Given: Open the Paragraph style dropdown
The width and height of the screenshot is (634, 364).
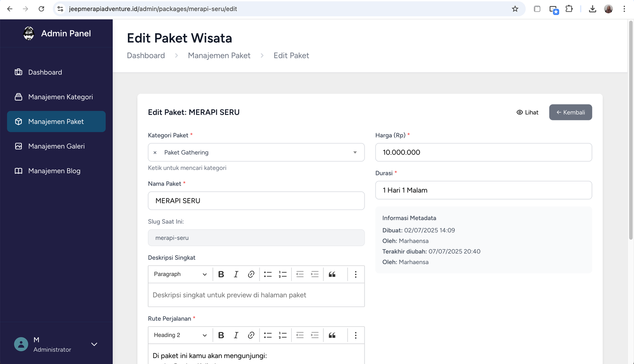Looking at the screenshot, I should point(180,274).
